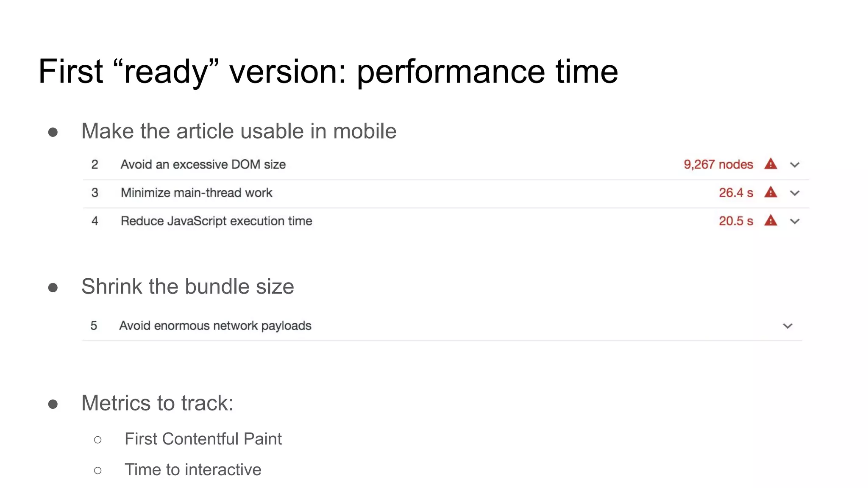Click the 26.4 s value
The width and height of the screenshot is (868, 488).
[x=736, y=193]
